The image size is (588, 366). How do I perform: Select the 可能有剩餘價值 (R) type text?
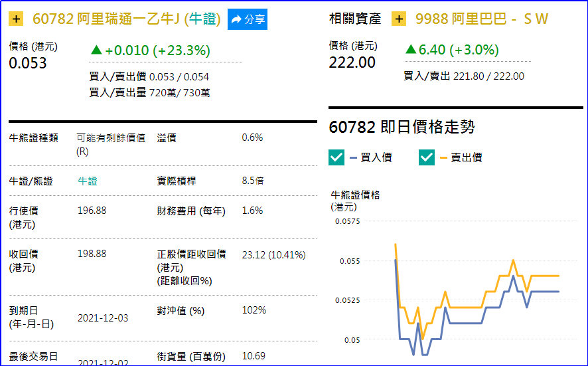point(111,145)
